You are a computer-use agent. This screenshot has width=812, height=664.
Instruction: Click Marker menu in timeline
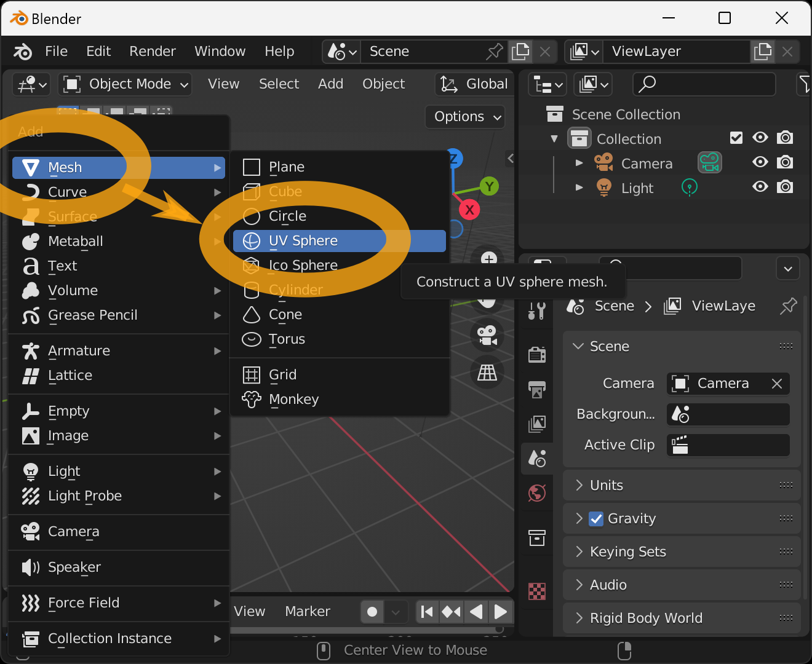[308, 612]
